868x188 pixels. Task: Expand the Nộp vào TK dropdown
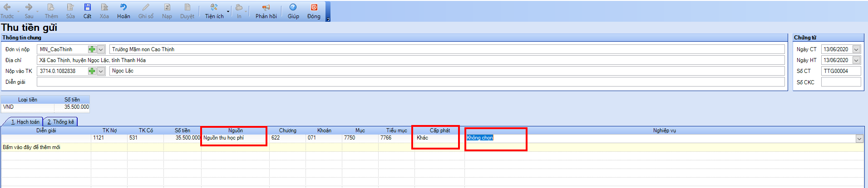click(x=101, y=71)
